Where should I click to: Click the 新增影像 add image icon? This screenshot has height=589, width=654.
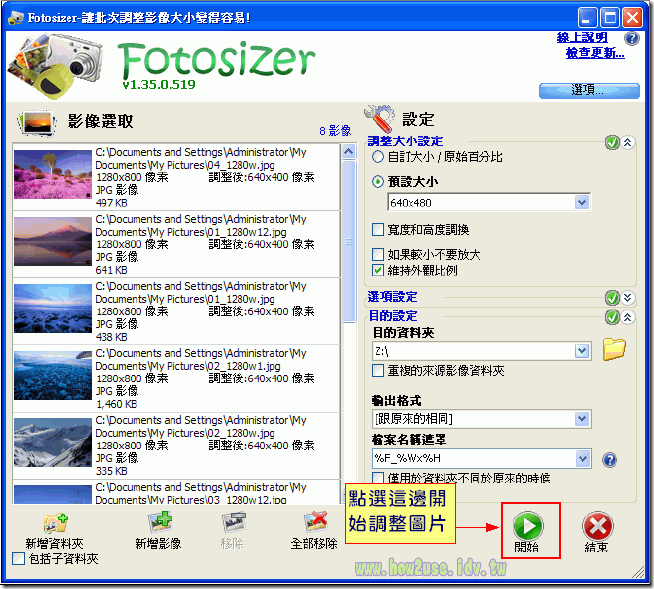(159, 522)
